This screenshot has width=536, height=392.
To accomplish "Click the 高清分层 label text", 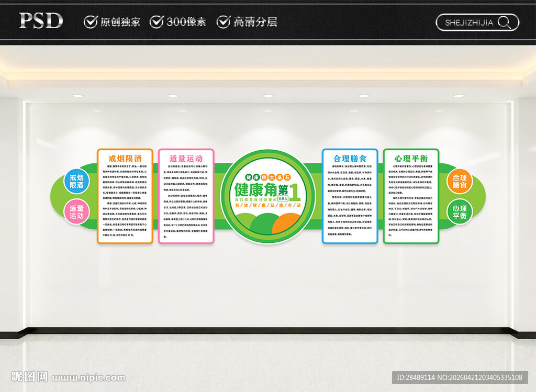I will click(x=255, y=22).
